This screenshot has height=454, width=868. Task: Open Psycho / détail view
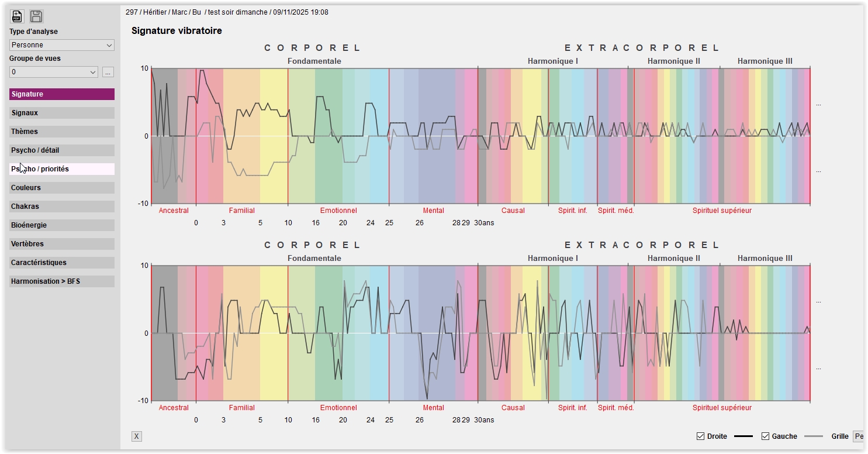tap(62, 150)
